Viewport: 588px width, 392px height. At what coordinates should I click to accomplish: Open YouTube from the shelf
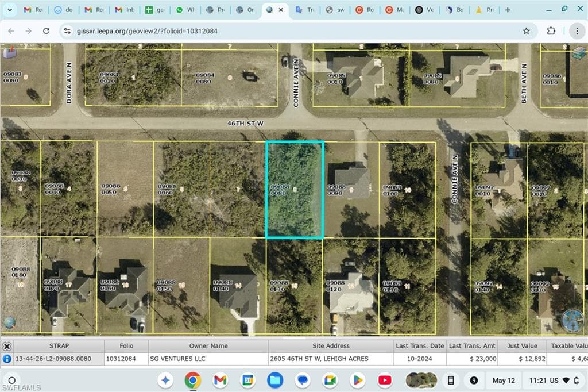point(385,381)
